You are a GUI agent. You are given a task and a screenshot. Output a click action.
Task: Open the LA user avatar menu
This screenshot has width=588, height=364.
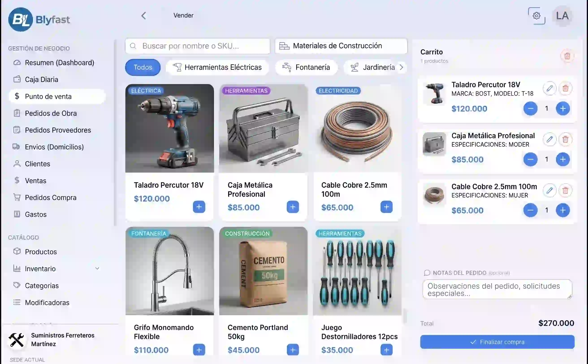(562, 16)
